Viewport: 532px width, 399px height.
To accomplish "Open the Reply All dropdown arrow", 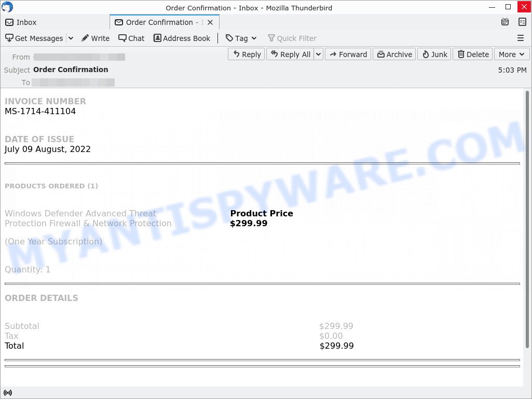I will point(319,54).
